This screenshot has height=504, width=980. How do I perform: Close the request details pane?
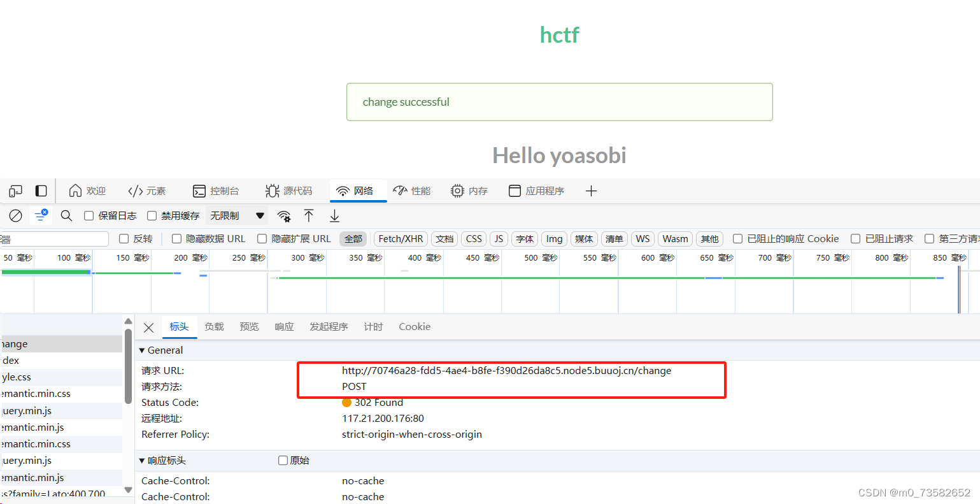point(148,327)
